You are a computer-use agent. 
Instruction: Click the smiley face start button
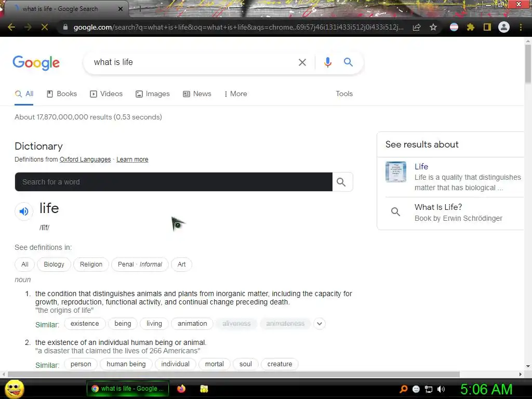point(14,389)
